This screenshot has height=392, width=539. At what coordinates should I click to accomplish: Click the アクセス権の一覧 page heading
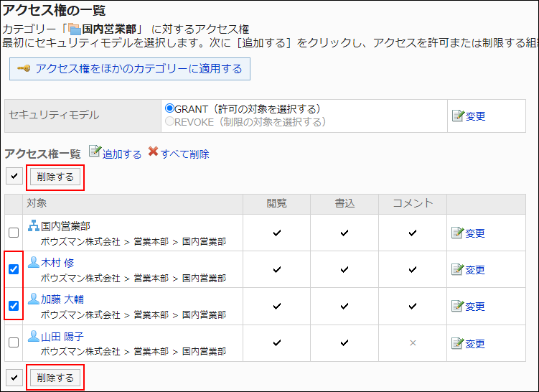coord(54,11)
